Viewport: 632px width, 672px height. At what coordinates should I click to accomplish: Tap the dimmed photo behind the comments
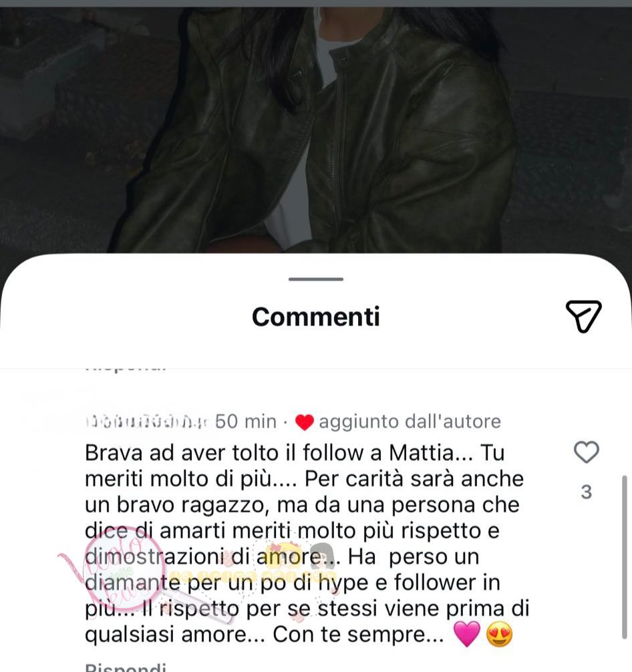(316, 128)
